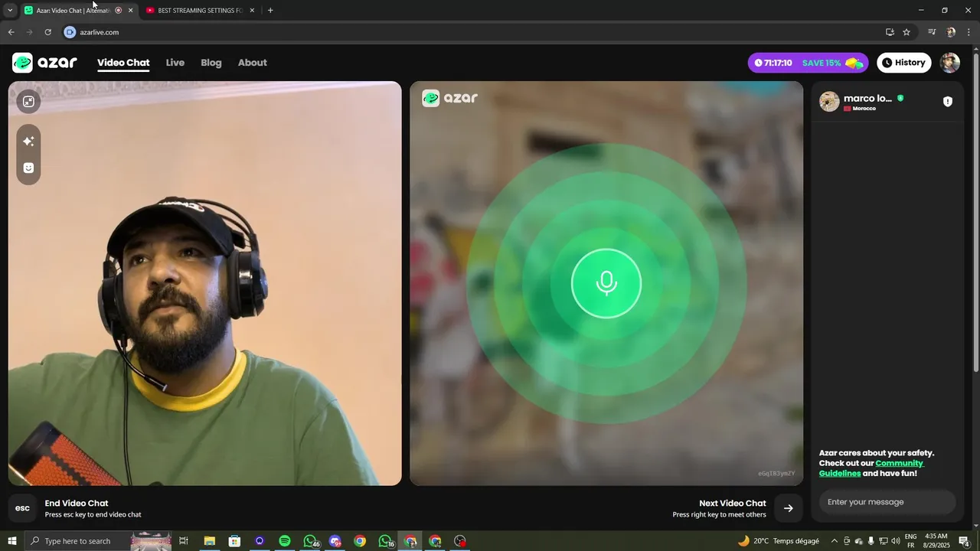The height and width of the screenshot is (551, 980).
Task: Open the Blog page
Action: click(x=211, y=63)
